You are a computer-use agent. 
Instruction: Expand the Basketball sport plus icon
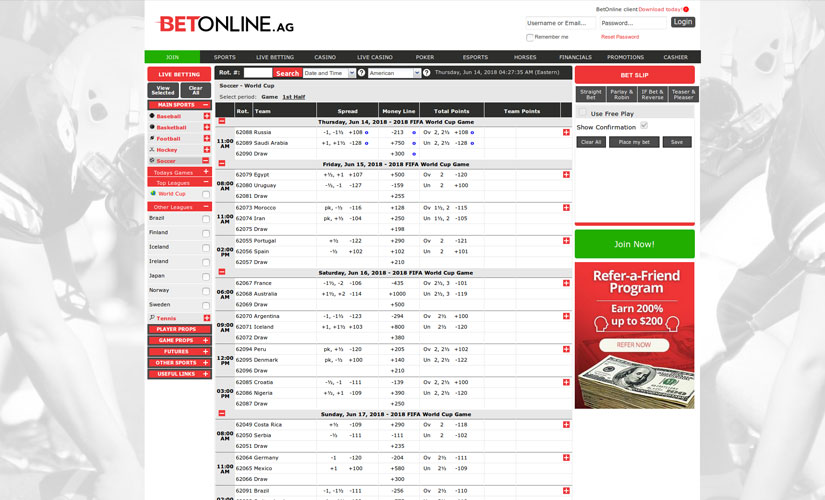[206, 127]
